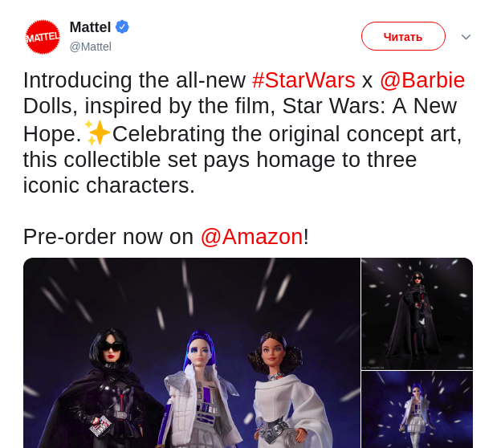Visit the @Barbie mention
The height and width of the screenshot is (448, 501).
pyautogui.click(x=422, y=80)
